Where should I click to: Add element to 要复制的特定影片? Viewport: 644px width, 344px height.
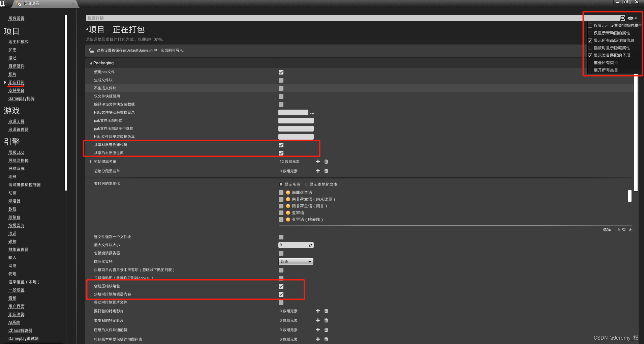pyautogui.click(x=318, y=320)
